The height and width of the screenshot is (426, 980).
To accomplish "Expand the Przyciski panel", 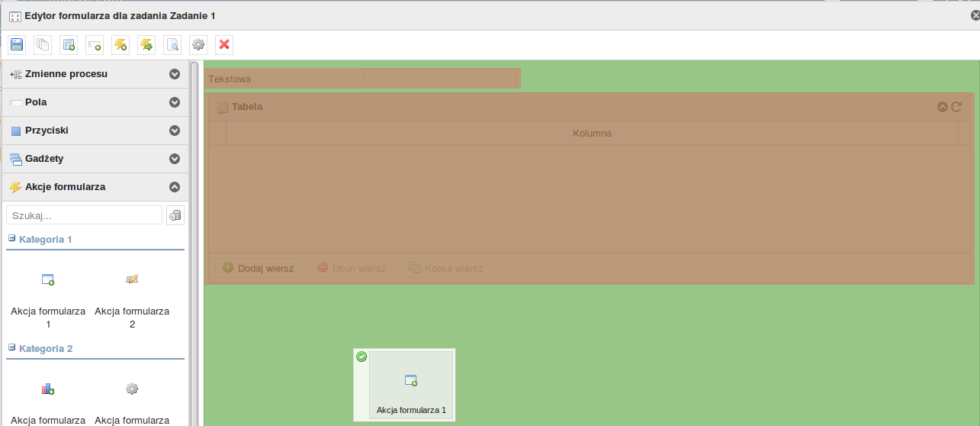I will point(175,131).
